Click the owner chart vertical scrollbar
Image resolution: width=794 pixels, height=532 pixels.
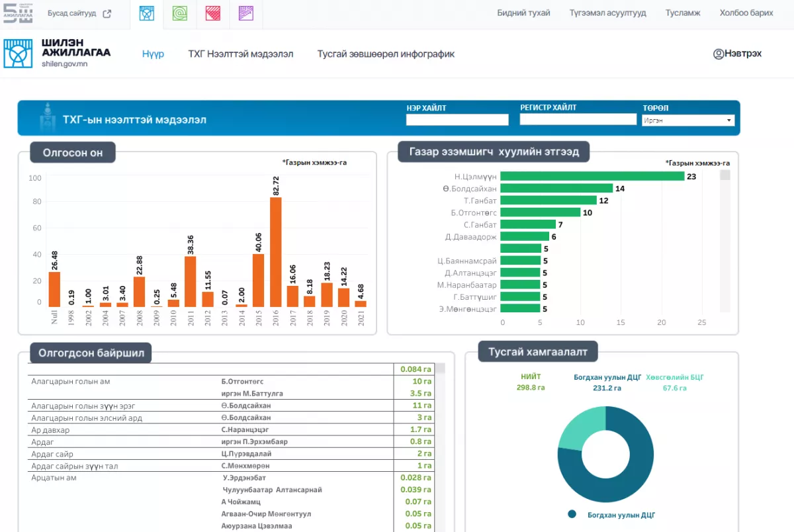pyautogui.click(x=725, y=241)
